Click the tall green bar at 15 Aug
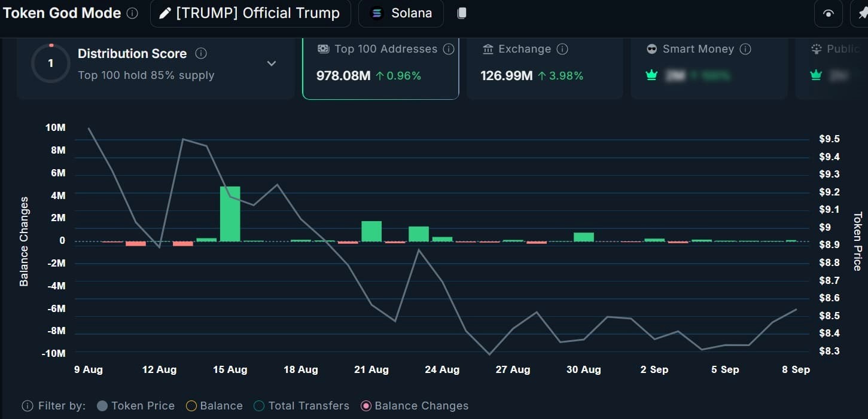The height and width of the screenshot is (419, 868). pyautogui.click(x=230, y=214)
